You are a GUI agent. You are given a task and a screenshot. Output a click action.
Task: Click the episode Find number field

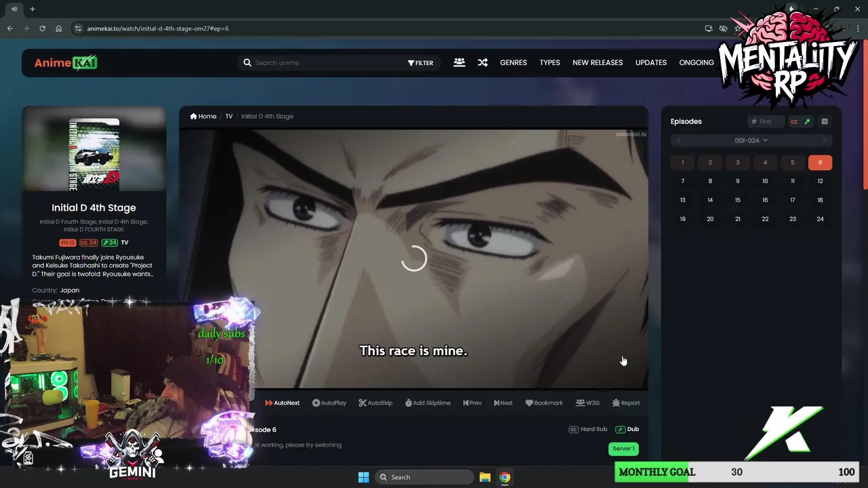point(766,121)
